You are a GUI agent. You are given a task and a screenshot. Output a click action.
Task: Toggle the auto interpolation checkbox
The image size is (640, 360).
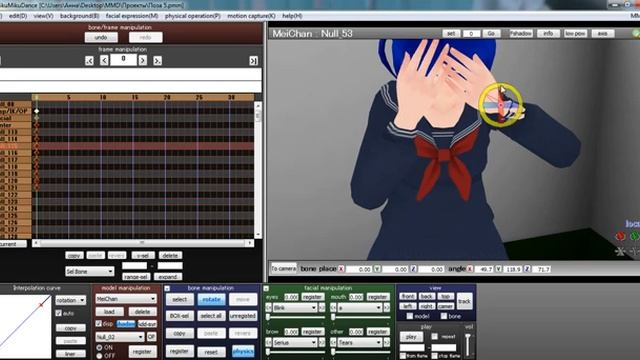coord(58,313)
